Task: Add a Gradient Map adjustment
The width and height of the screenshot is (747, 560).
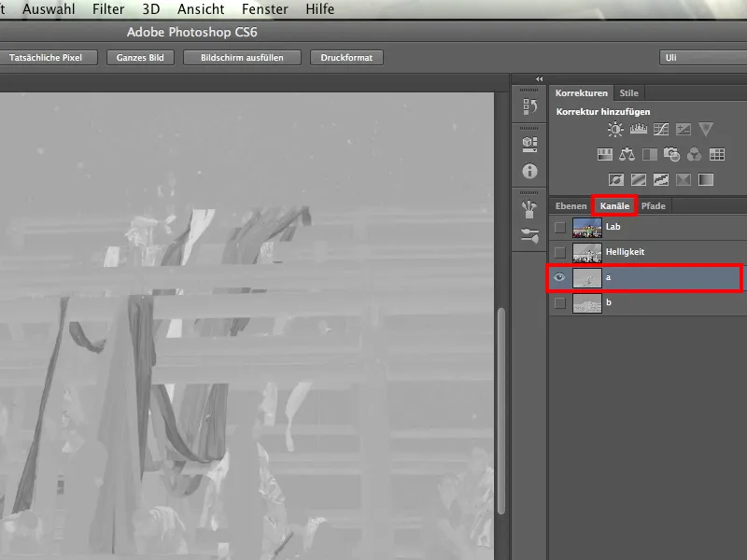Action: (706, 179)
